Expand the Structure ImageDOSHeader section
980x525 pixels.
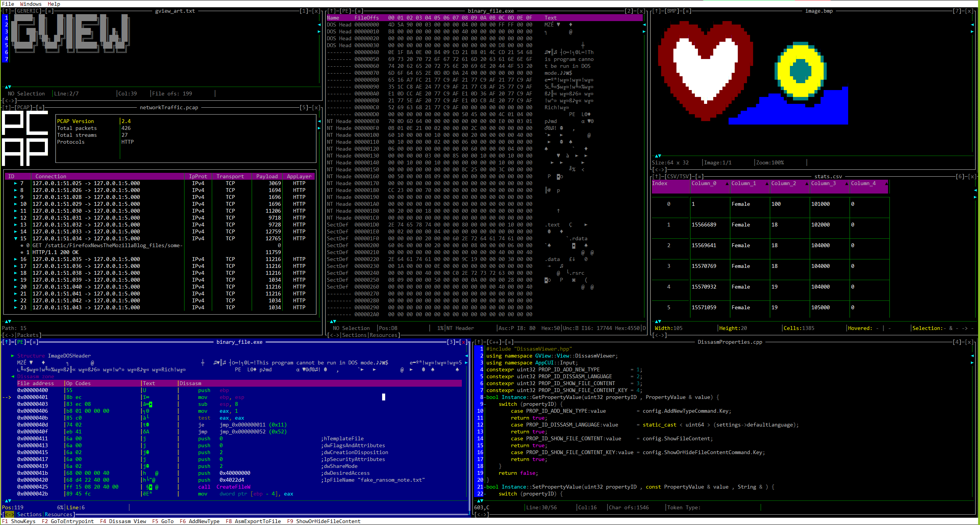coord(13,356)
